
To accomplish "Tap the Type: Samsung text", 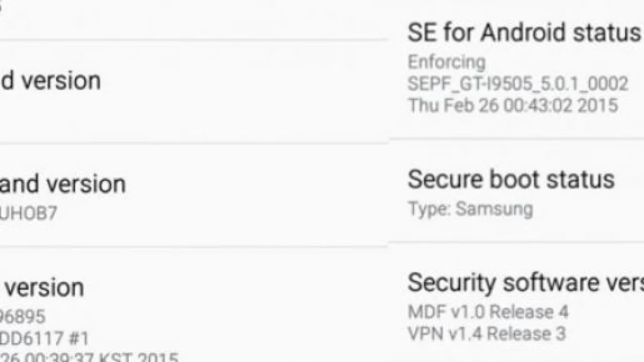I will (470, 209).
